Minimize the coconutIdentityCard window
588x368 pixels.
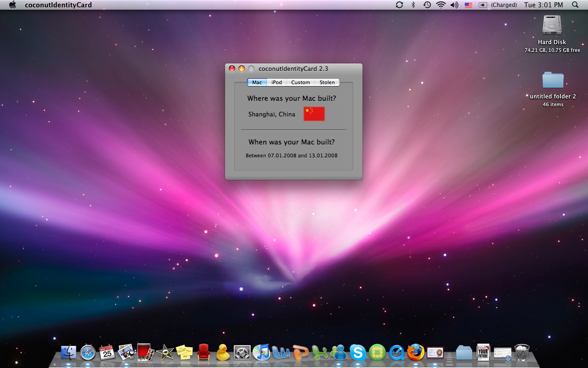pyautogui.click(x=242, y=69)
